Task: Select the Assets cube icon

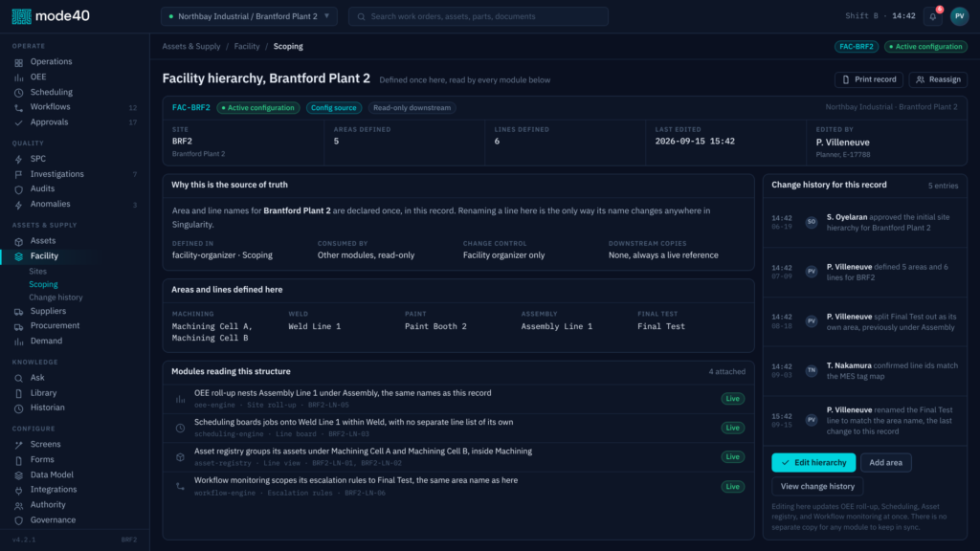Action: coord(19,241)
